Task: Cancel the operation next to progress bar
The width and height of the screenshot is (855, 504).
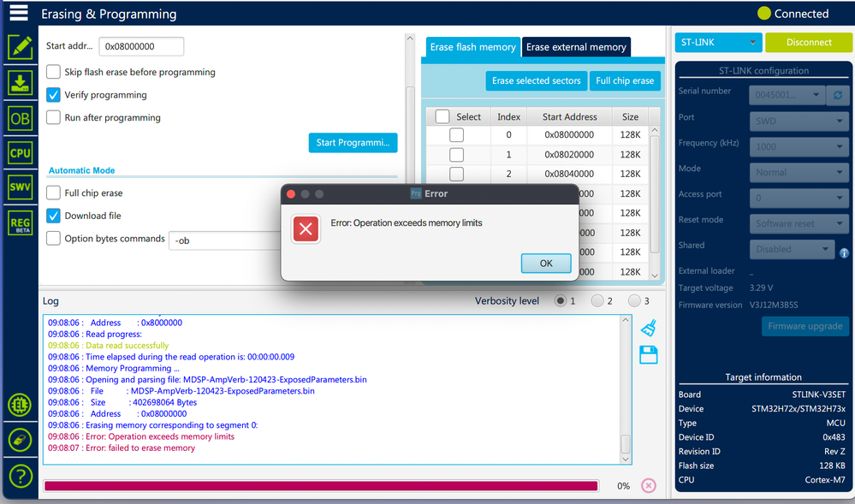Action: pyautogui.click(x=648, y=485)
